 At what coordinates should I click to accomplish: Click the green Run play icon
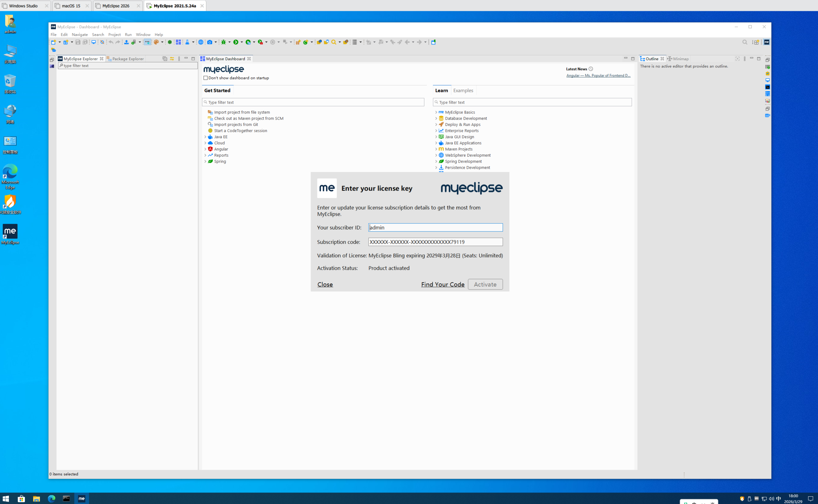click(x=235, y=42)
